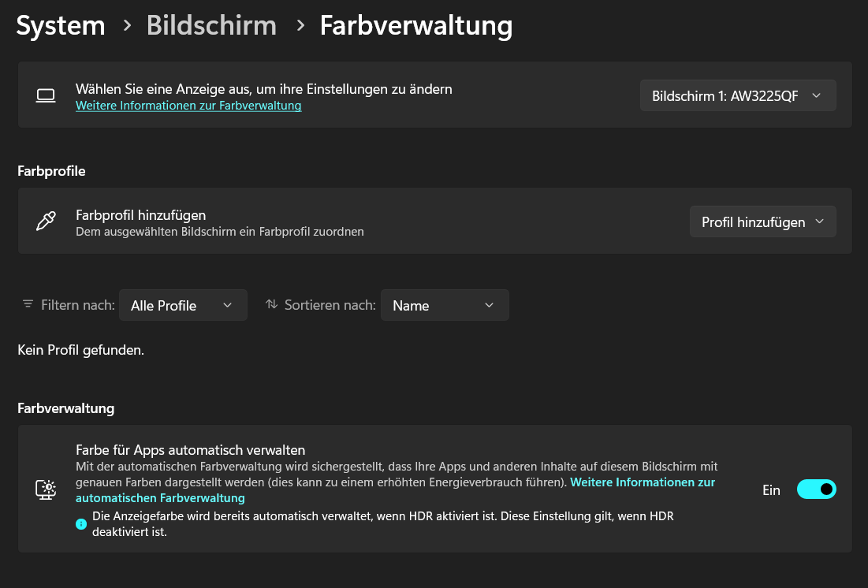This screenshot has height=588, width=868.
Task: Click 'Farbe für Apps automatisch verwalten' title
Action: coord(191,449)
